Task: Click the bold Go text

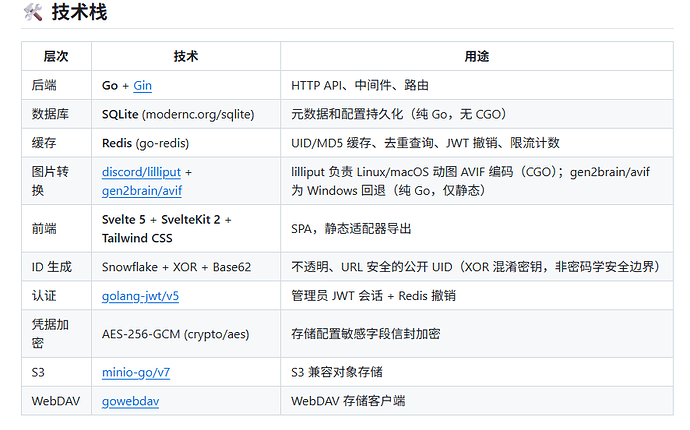Action: [x=110, y=85]
